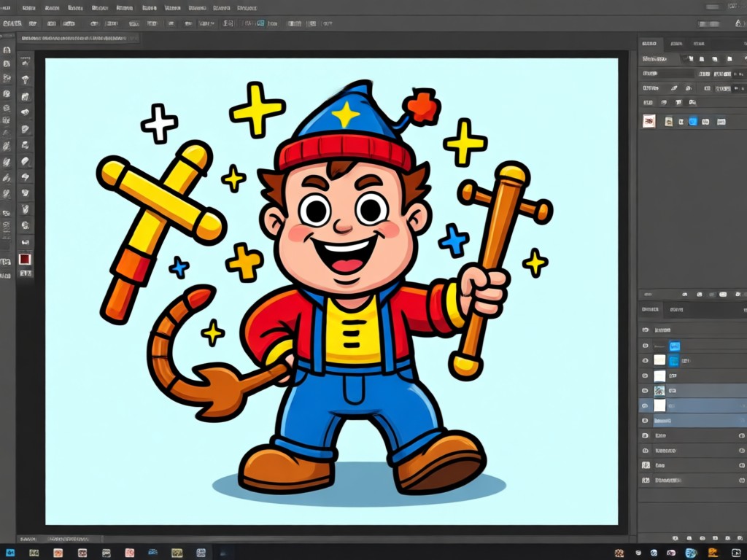The width and height of the screenshot is (747, 560).
Task: Open the blue Start icon at the taskbar's left end
Action: (9, 553)
